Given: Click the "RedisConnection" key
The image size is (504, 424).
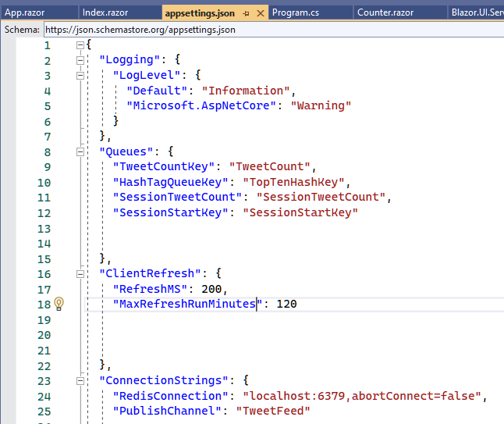Looking at the screenshot, I should (171, 396).
